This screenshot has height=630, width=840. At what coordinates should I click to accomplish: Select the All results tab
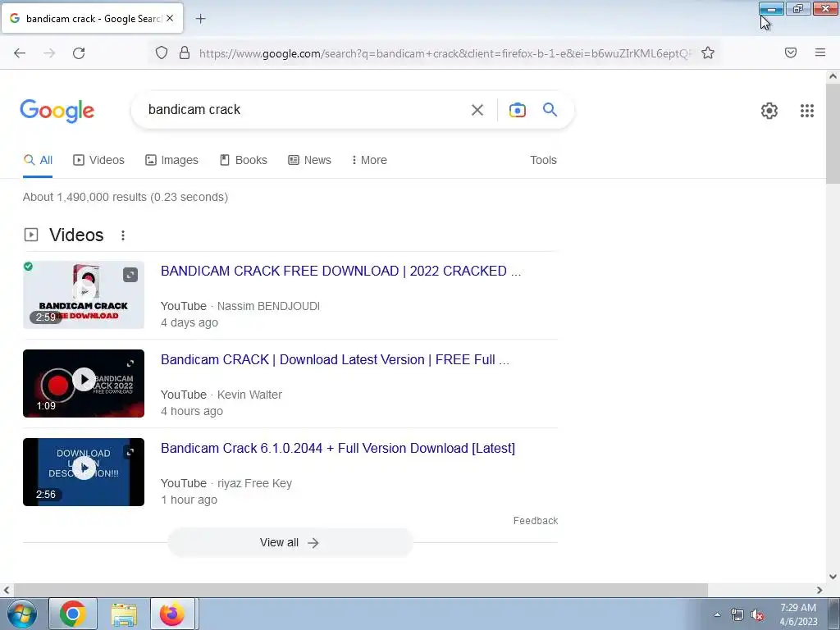38,160
